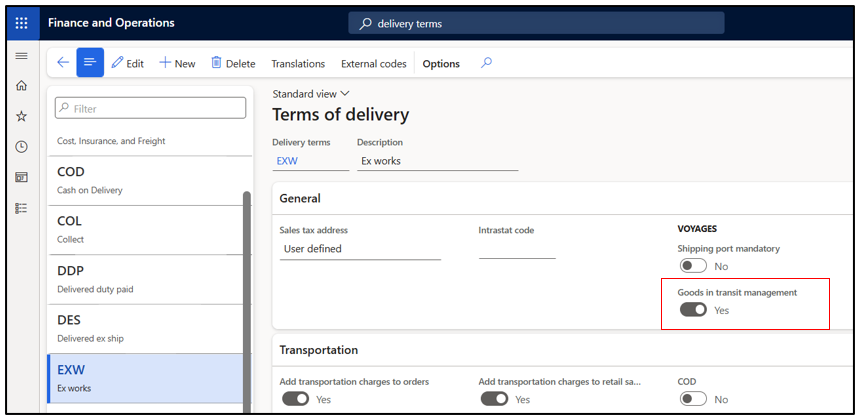Screen dimensions: 856x415
Task: Open Modules list icon in sidebar
Action: [21, 208]
